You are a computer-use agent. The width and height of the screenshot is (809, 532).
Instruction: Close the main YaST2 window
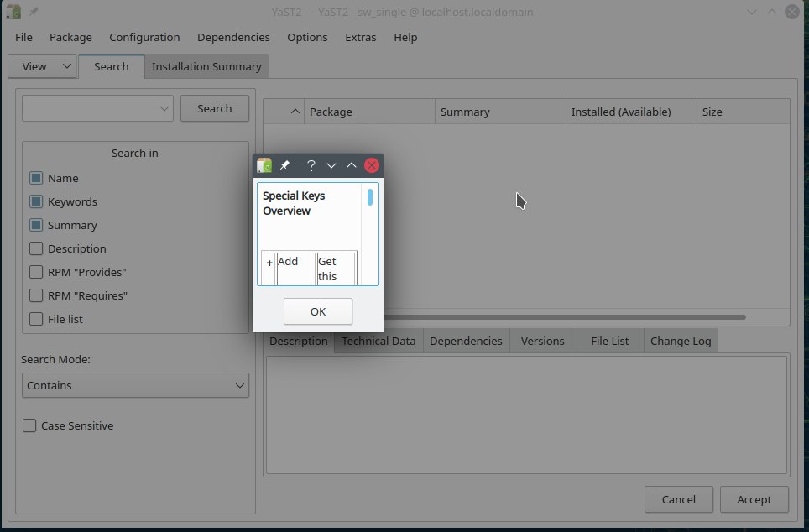[792, 12]
